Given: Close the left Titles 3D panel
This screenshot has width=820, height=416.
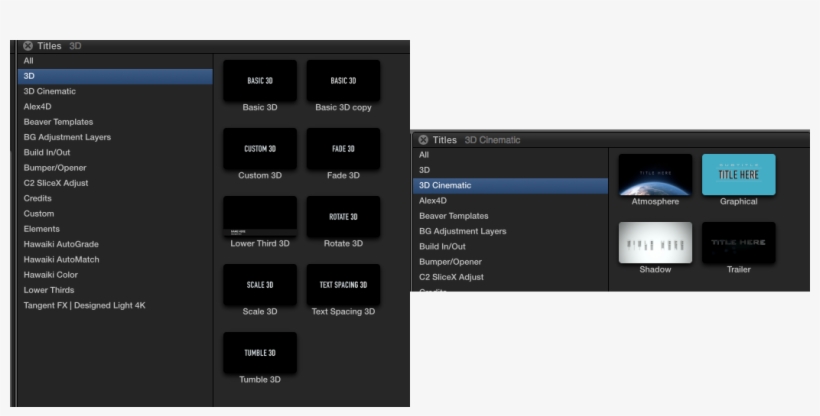Looking at the screenshot, I should (28, 46).
